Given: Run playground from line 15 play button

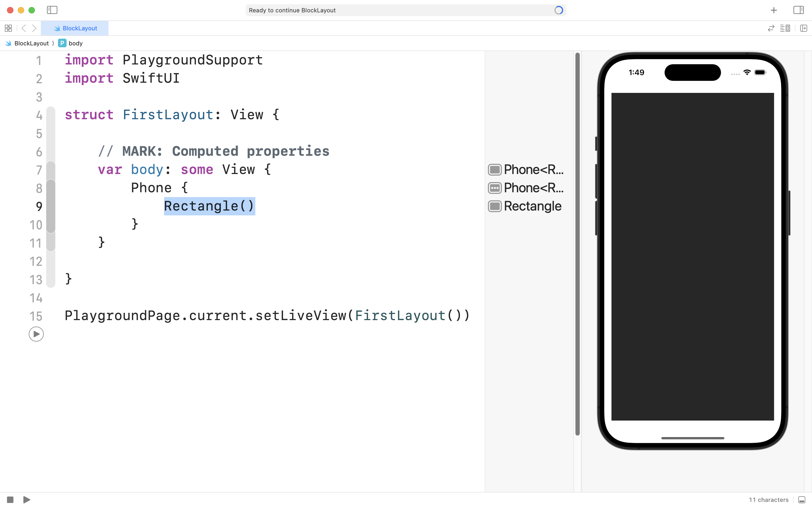Looking at the screenshot, I should coord(36,334).
